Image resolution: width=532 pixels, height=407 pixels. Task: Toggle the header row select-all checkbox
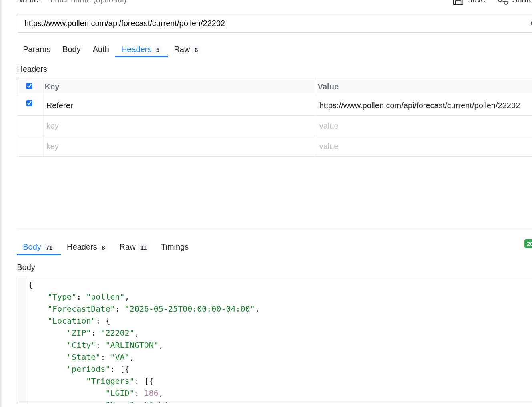[29, 86]
